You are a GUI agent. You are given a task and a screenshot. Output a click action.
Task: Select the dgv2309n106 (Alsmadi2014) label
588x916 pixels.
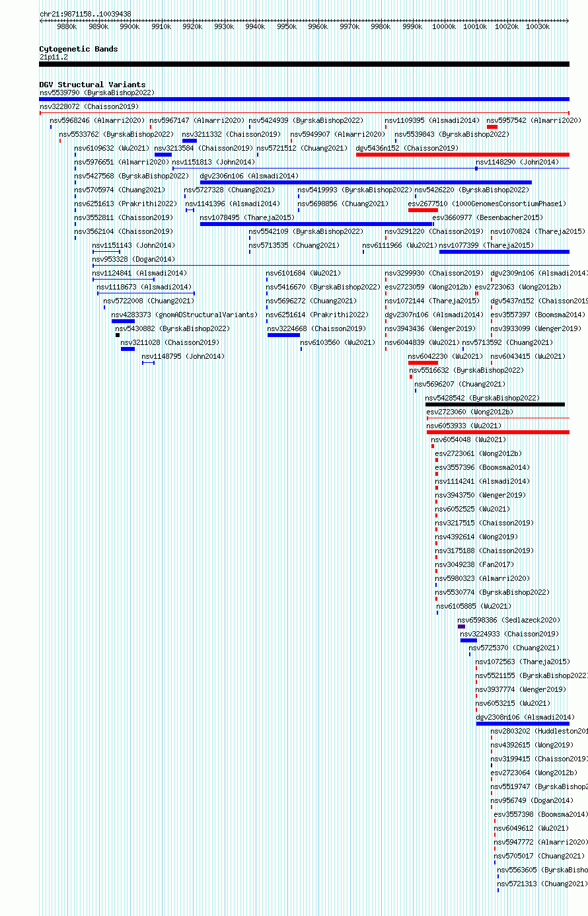pos(538,273)
